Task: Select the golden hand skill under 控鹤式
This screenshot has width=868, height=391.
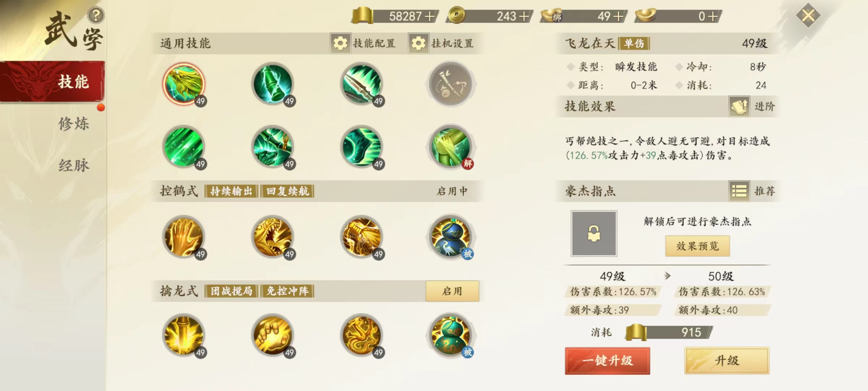Action: click(184, 237)
